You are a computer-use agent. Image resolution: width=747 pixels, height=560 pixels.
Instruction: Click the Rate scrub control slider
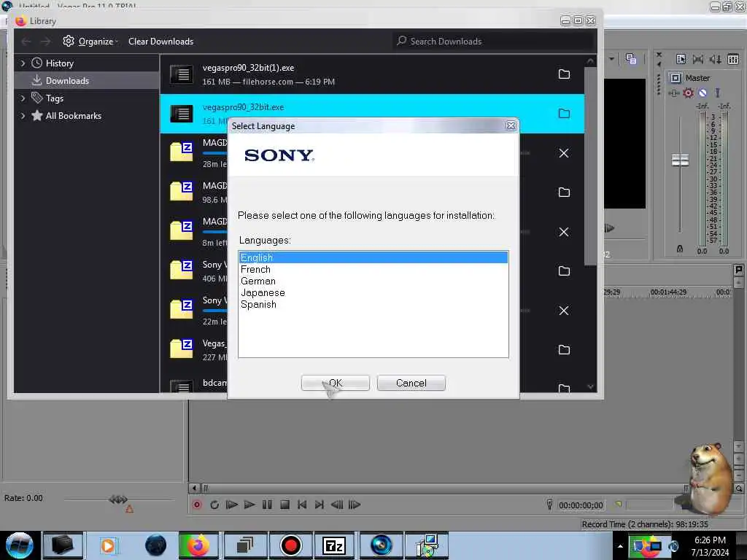tap(119, 499)
